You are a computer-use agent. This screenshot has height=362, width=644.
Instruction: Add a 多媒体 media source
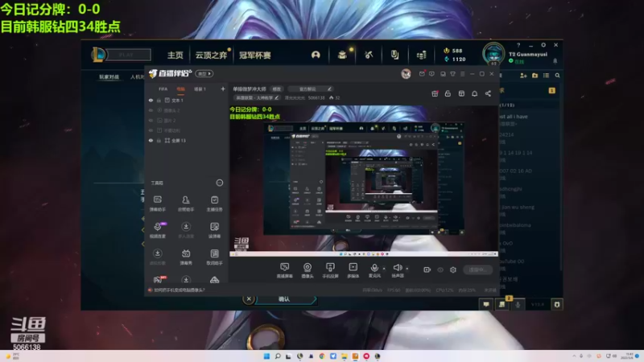tap(353, 270)
